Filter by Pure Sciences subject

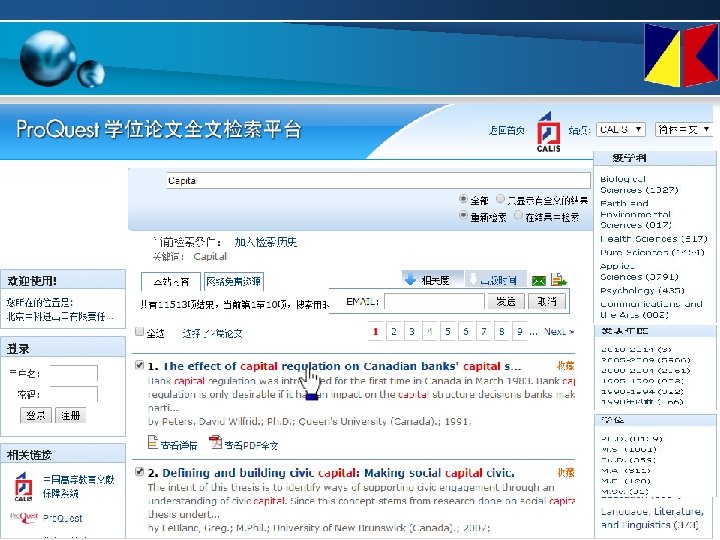[x=652, y=252]
